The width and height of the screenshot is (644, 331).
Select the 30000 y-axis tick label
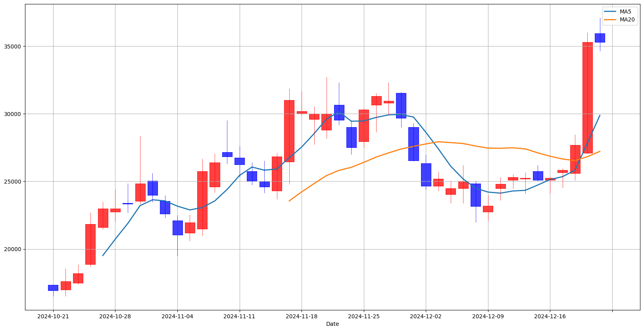tap(13, 114)
